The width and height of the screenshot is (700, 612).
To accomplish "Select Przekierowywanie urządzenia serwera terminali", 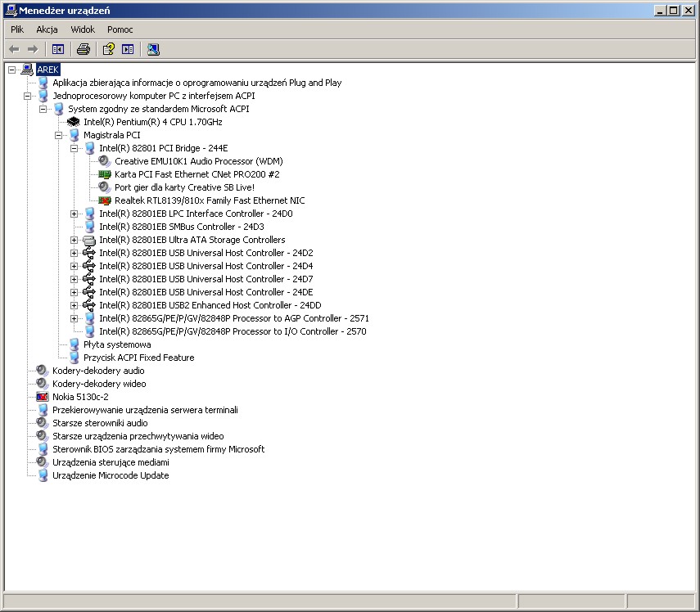I will 145,410.
